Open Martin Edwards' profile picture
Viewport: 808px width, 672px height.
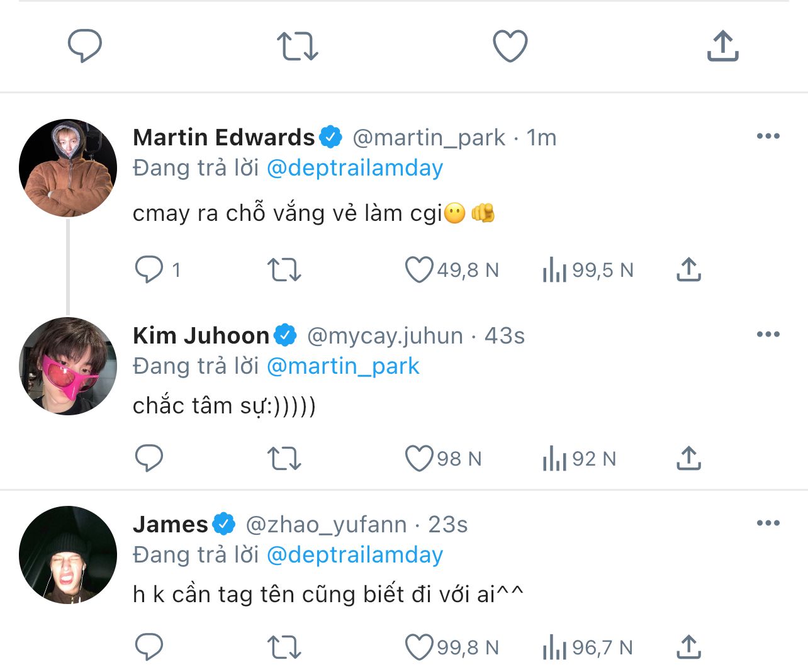click(x=68, y=168)
